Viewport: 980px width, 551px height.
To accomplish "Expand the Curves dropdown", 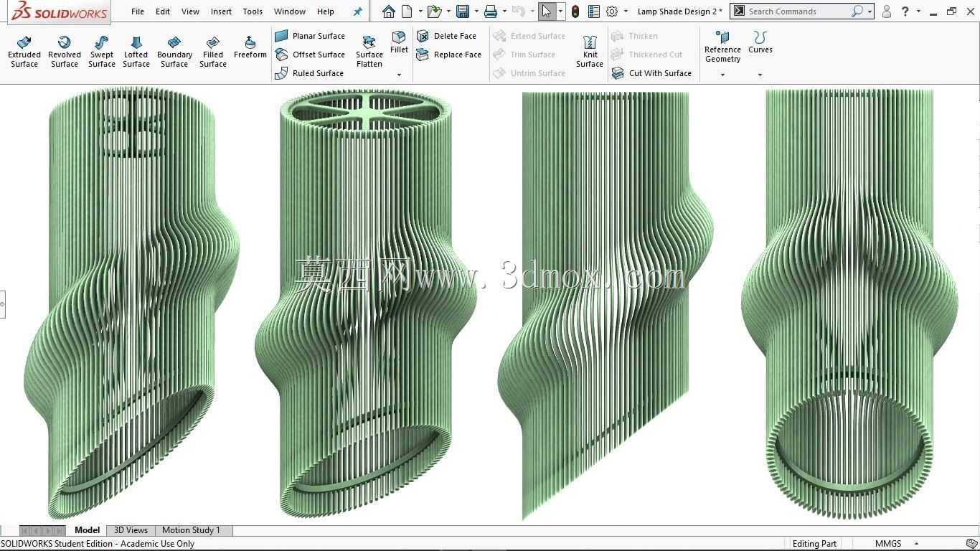I will click(x=760, y=75).
